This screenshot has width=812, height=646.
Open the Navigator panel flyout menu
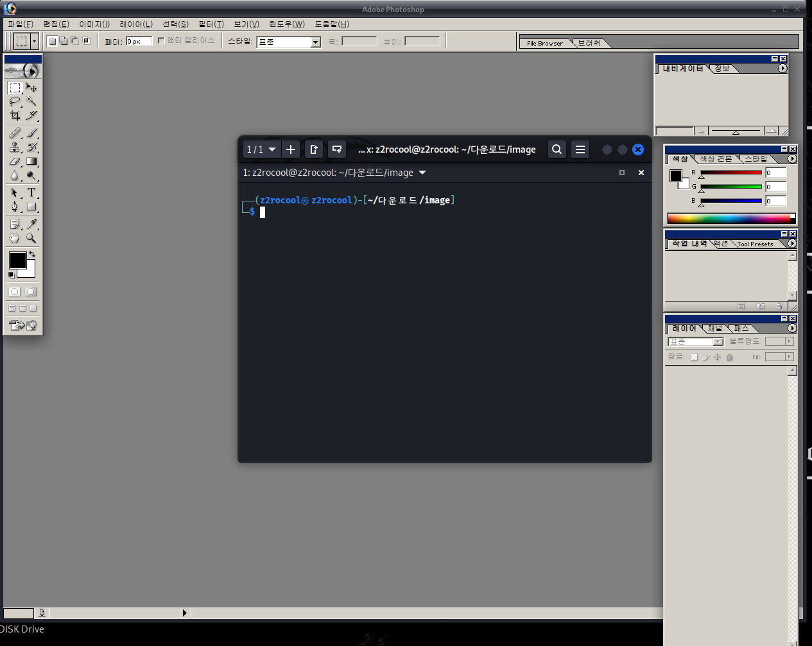pyautogui.click(x=782, y=69)
